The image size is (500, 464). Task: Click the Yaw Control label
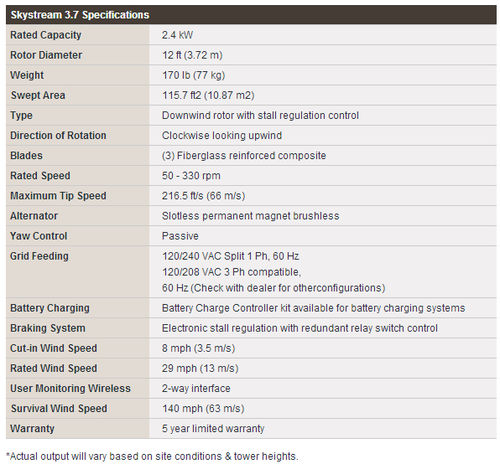coord(39,236)
